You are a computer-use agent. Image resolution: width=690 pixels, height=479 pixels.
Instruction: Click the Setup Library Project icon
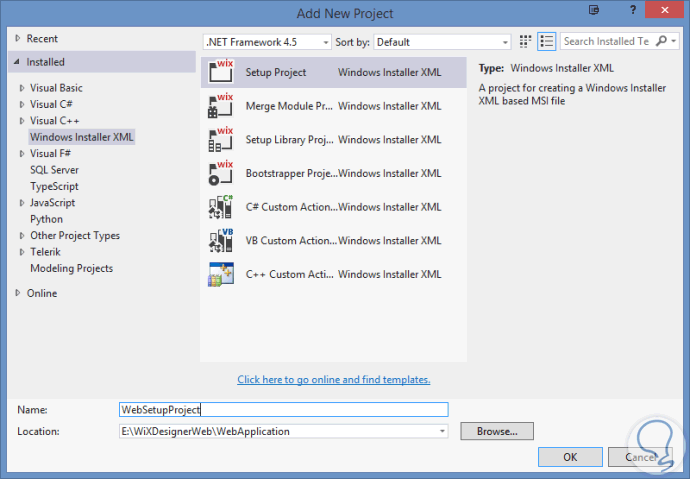point(221,139)
